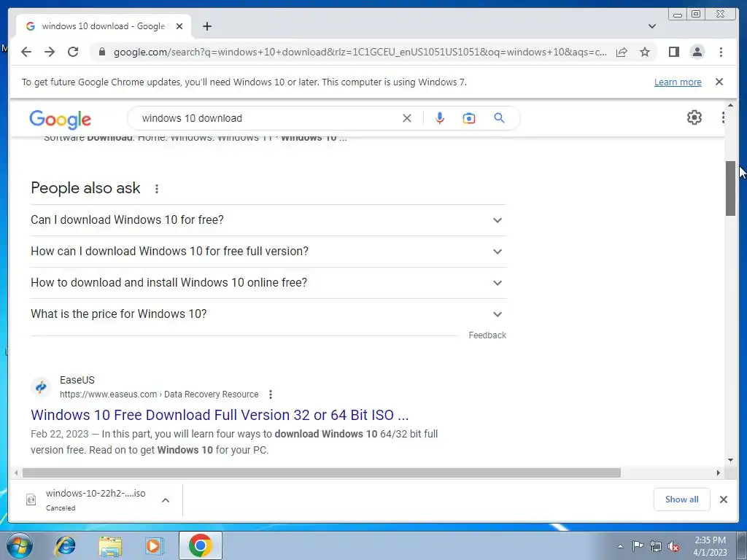Viewport: 747px width, 560px height.
Task: Bookmark this tab with star icon
Action: point(645,52)
